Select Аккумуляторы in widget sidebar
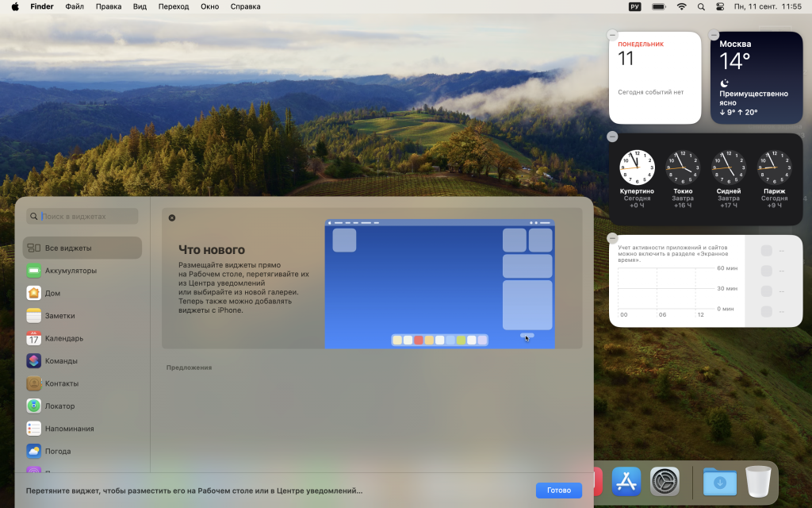 [70, 271]
